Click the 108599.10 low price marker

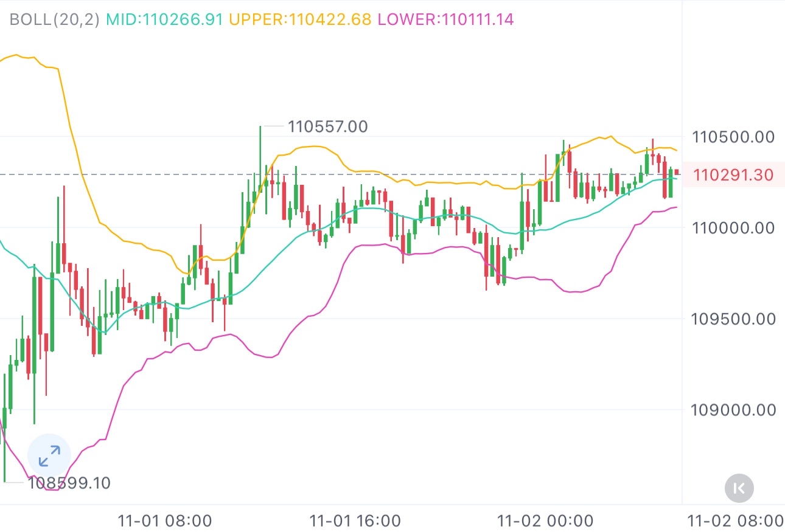[68, 483]
